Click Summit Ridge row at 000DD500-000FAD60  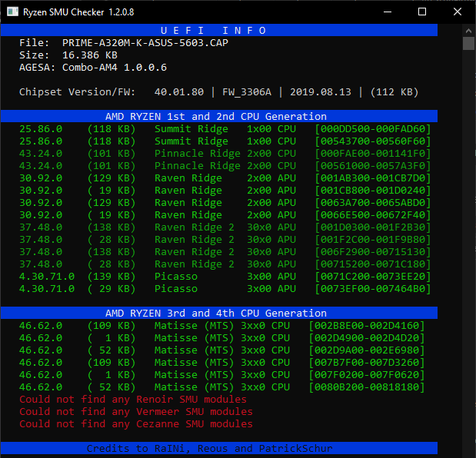[225, 129]
